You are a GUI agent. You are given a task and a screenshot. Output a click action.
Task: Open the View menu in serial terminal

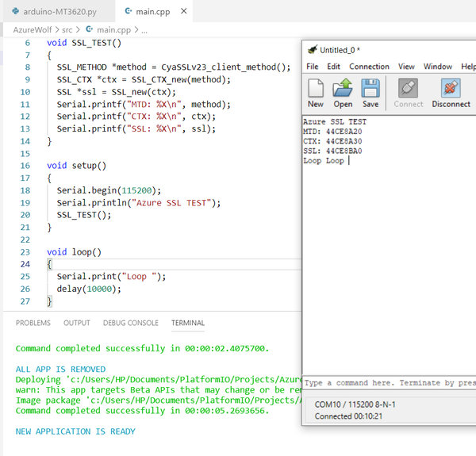click(406, 67)
